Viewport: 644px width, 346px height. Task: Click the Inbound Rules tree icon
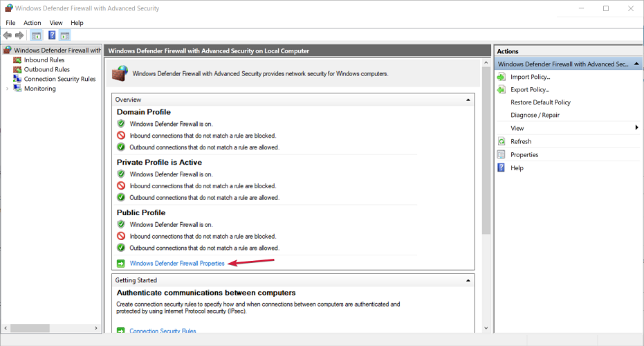pos(17,60)
